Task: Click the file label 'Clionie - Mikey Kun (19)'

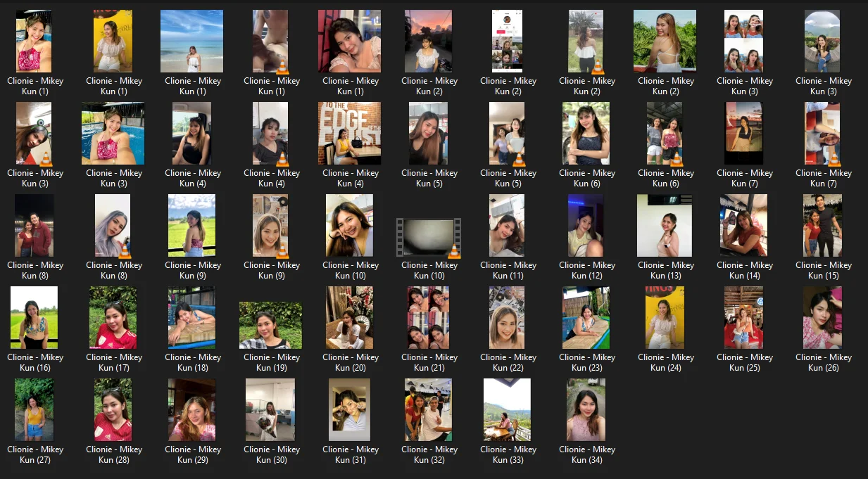Action: click(272, 362)
